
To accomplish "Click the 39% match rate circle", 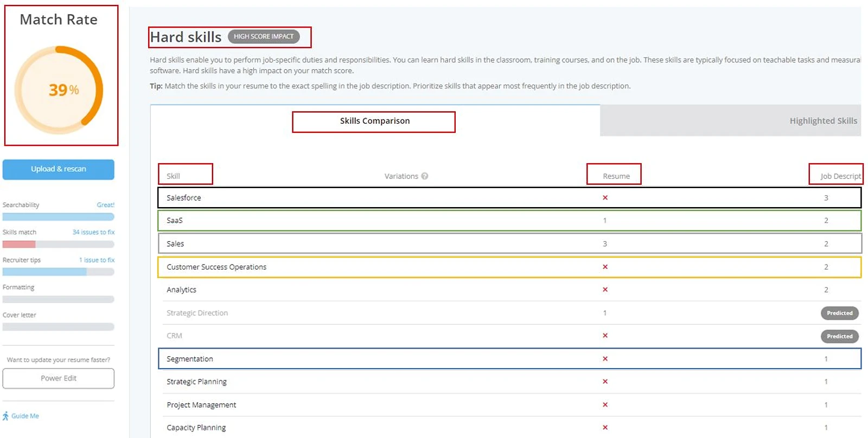I will [59, 90].
